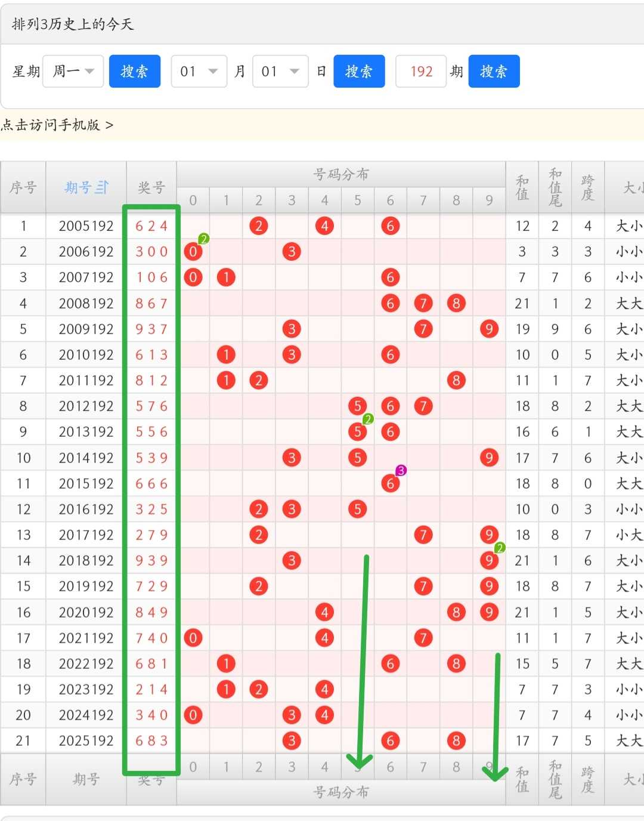Click red ball 4 in row 2005192
The image size is (644, 821).
tap(324, 226)
